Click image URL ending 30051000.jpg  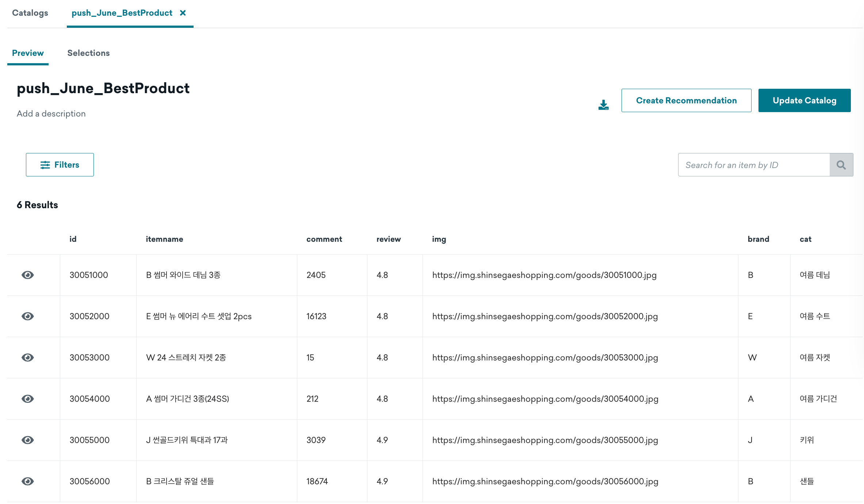[544, 275]
